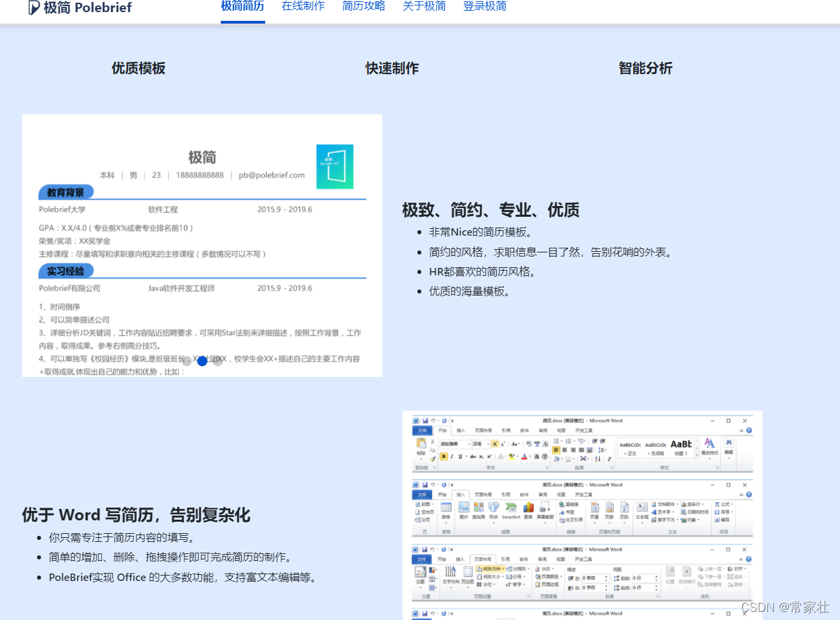Click the 极致、简约、专业、优质 heading
Viewport: 840px width, 620px height.
(x=491, y=210)
